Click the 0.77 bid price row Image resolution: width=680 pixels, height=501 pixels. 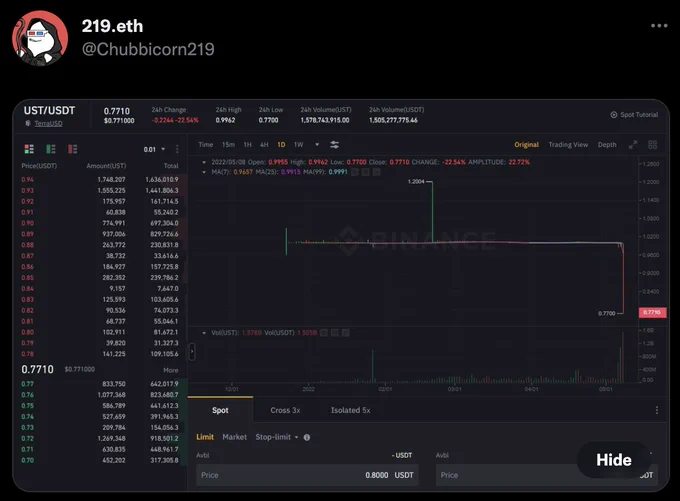[100, 384]
